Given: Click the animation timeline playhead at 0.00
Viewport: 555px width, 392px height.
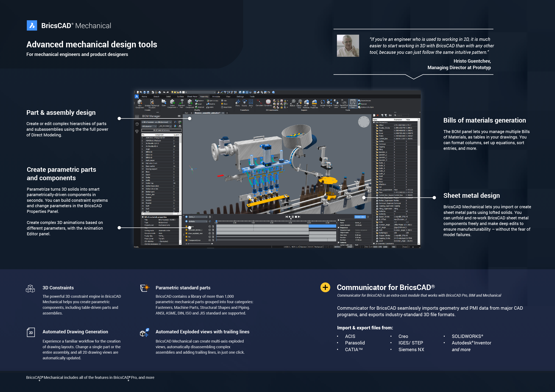Looking at the screenshot, I should click(216, 221).
